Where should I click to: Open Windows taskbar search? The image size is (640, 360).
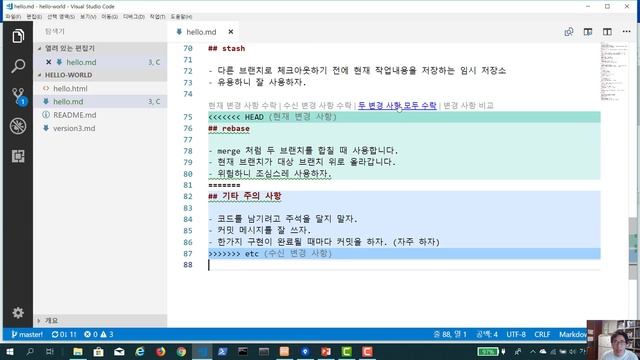pos(30,351)
